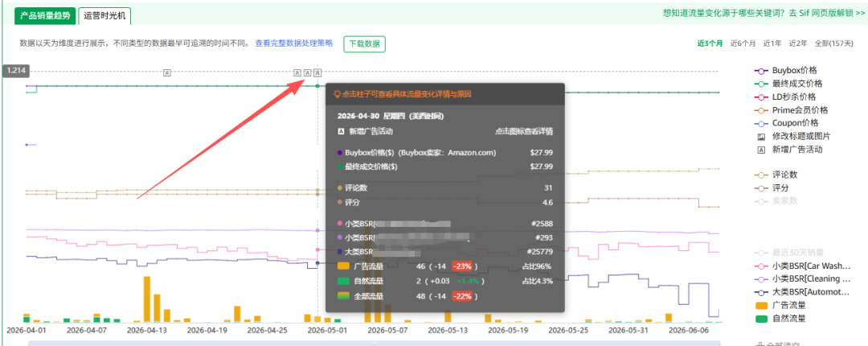The width and height of the screenshot is (868, 346).
Task: Toggle the 最终成交价格 legend series
Action: (788, 84)
